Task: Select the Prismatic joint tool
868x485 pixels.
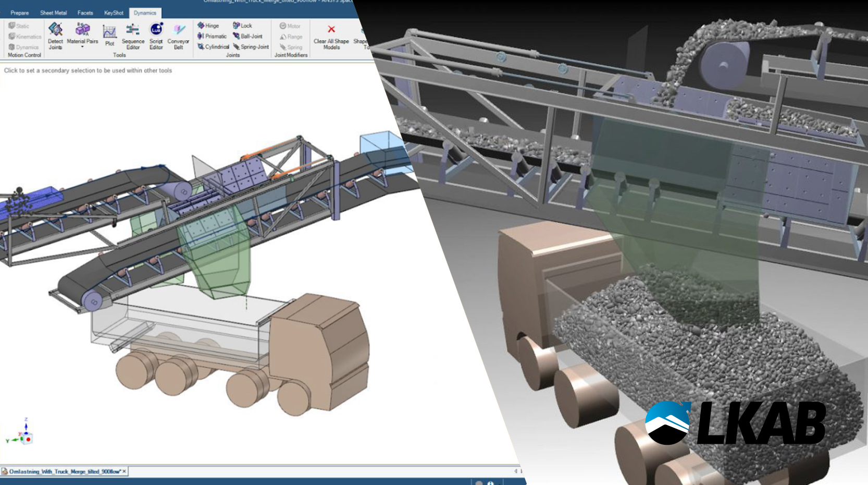Action: click(212, 36)
